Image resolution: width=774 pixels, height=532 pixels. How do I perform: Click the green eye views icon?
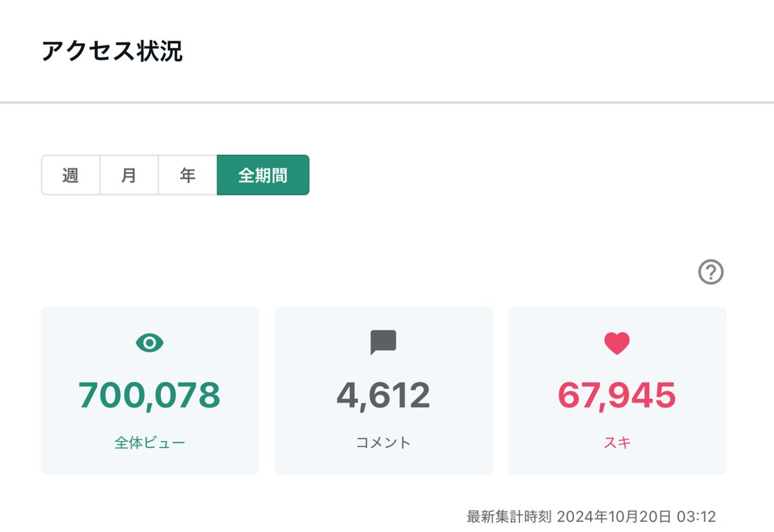click(150, 343)
